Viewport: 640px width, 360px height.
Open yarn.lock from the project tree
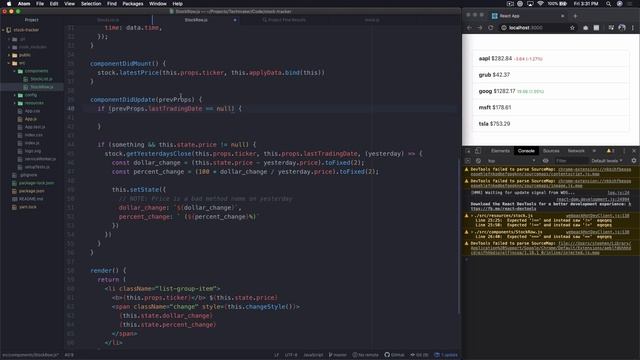click(x=24, y=207)
